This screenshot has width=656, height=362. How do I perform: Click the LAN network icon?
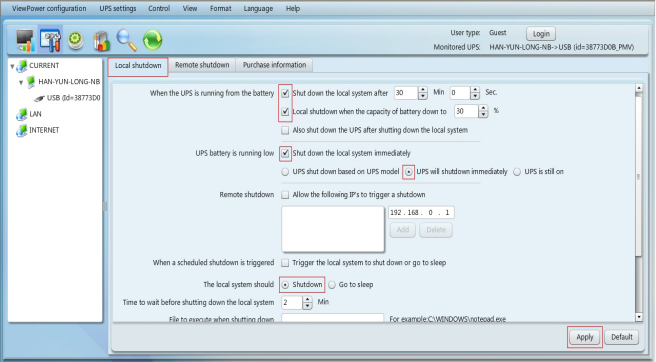(x=22, y=114)
